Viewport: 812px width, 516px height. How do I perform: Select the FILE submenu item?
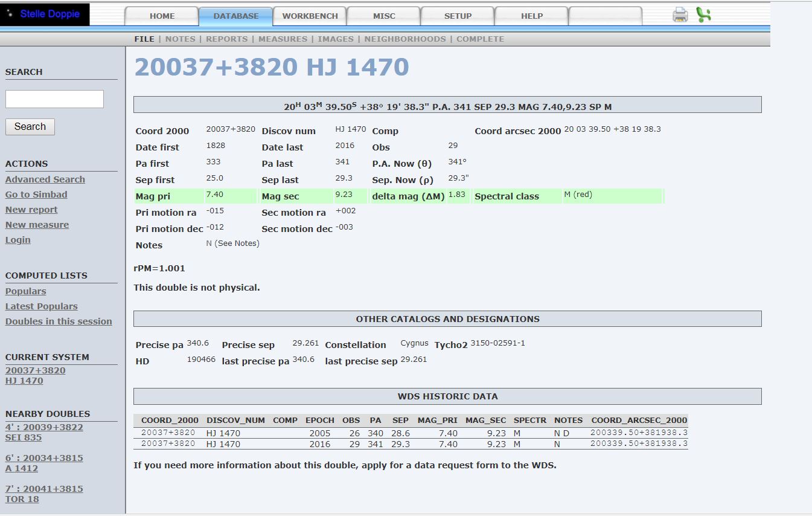click(144, 39)
